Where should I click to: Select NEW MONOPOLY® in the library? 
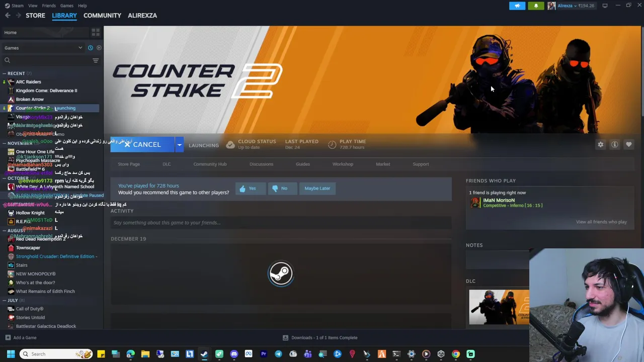click(x=35, y=274)
